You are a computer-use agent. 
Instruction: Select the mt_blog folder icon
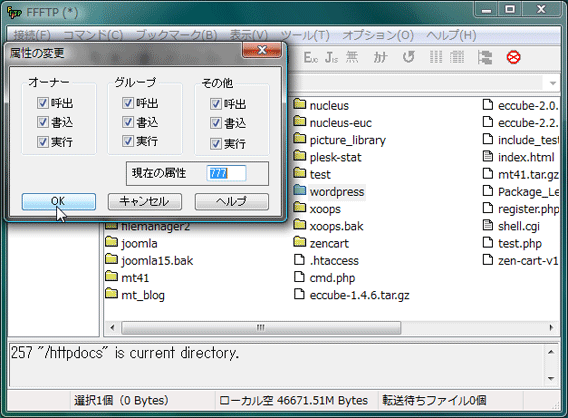[112, 294]
